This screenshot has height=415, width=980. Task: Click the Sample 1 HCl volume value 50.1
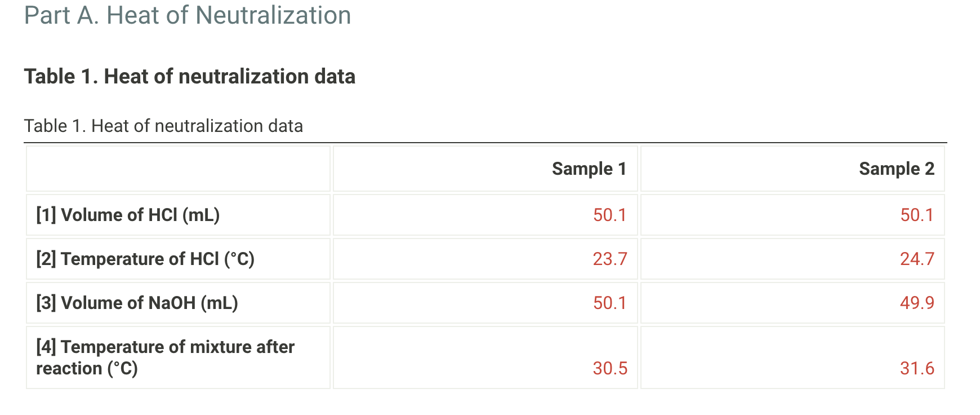pos(609,215)
